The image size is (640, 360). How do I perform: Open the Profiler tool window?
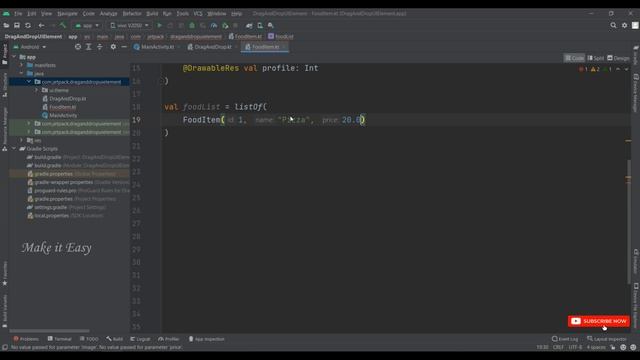[x=169, y=339]
